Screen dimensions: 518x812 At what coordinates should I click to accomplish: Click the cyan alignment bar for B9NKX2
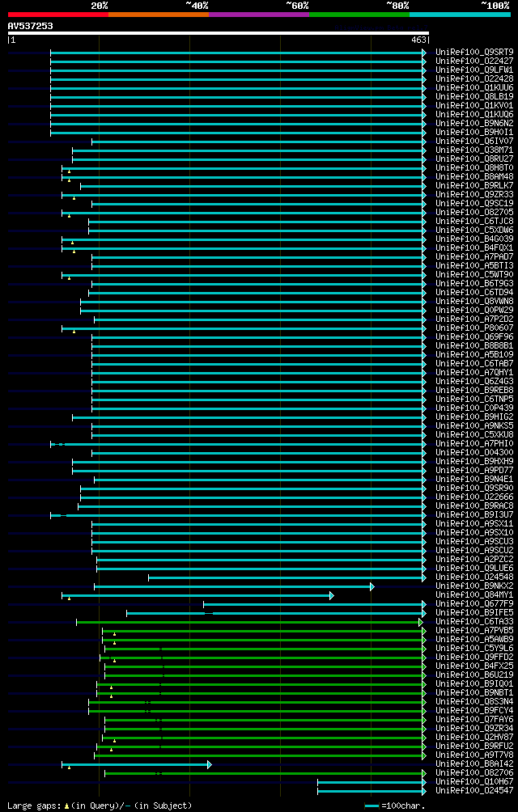click(234, 586)
